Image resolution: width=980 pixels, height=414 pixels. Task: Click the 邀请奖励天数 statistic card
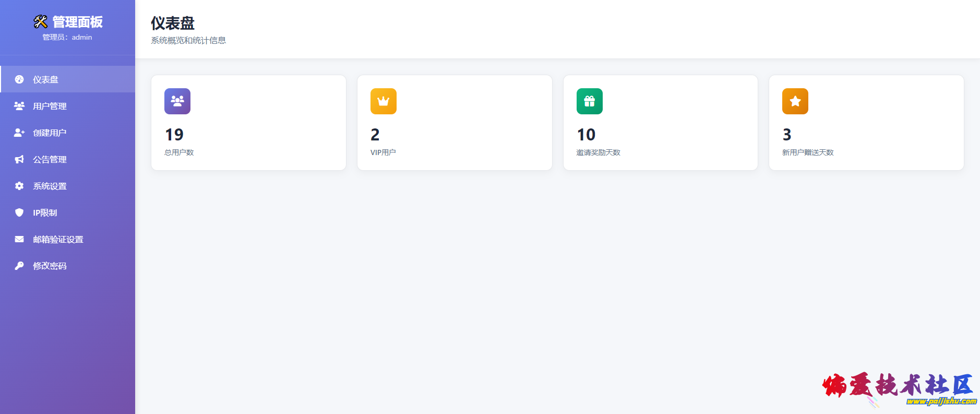tap(660, 123)
